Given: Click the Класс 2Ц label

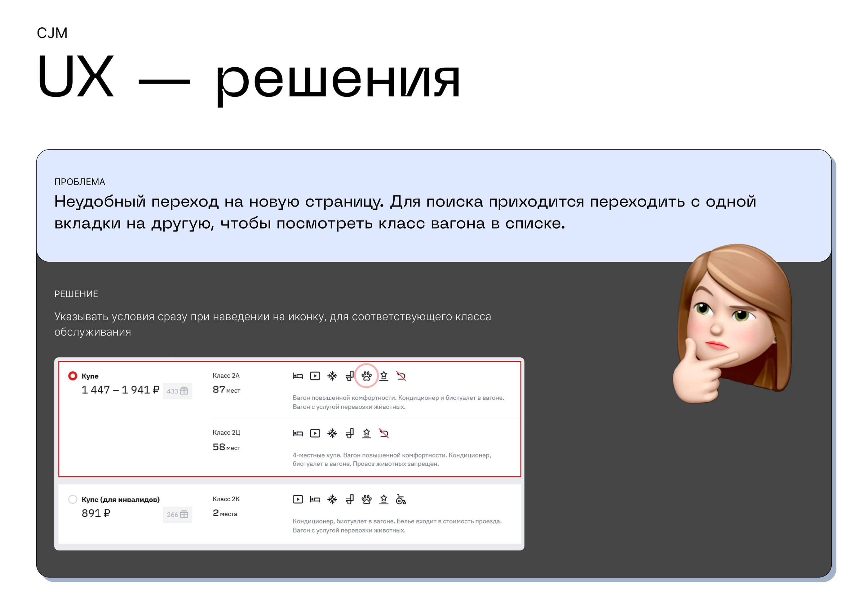Looking at the screenshot, I should (226, 432).
